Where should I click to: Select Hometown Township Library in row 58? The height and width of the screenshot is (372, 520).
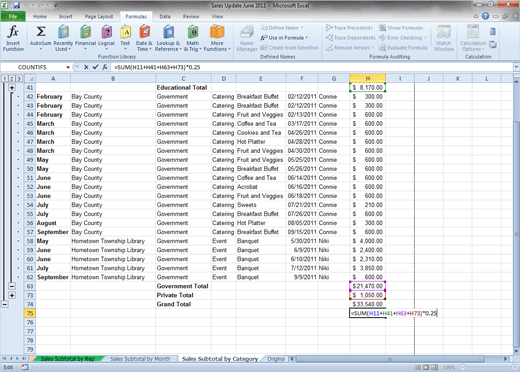[x=113, y=241]
